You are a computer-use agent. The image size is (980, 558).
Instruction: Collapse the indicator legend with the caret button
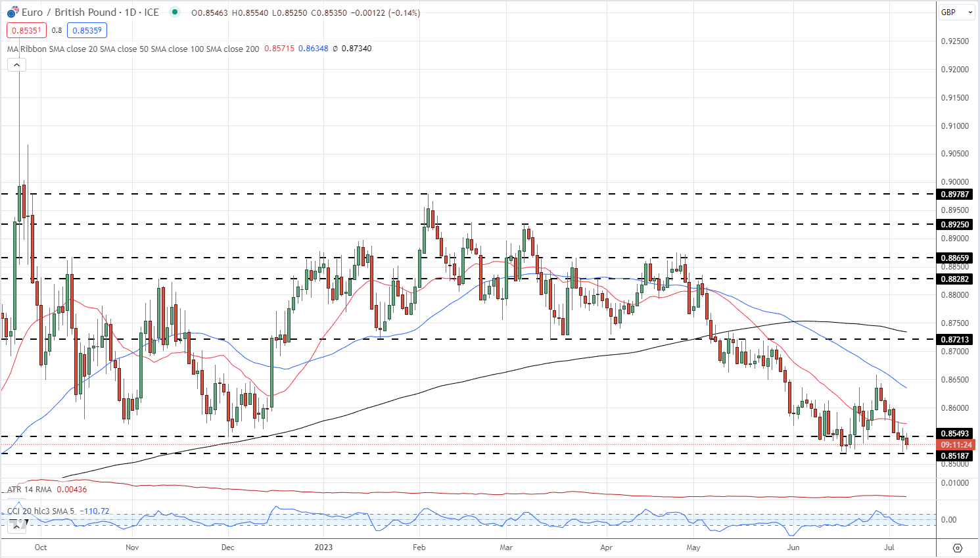pyautogui.click(x=16, y=64)
